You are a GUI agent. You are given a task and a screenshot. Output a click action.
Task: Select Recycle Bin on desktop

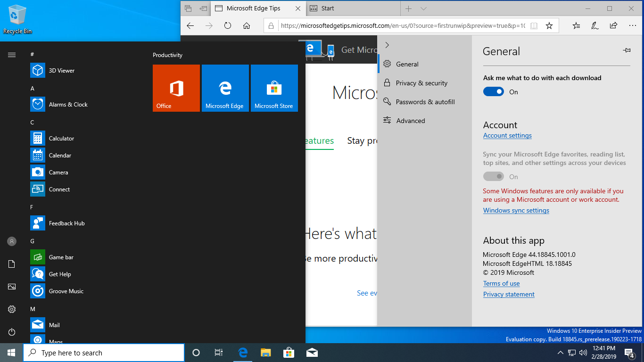pyautogui.click(x=17, y=19)
